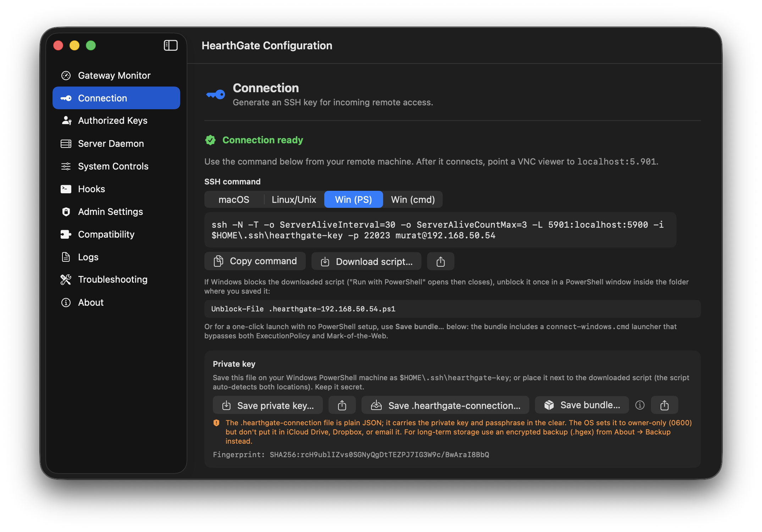762x532 pixels.
Task: Open Authorized Keys section
Action: 116,121
